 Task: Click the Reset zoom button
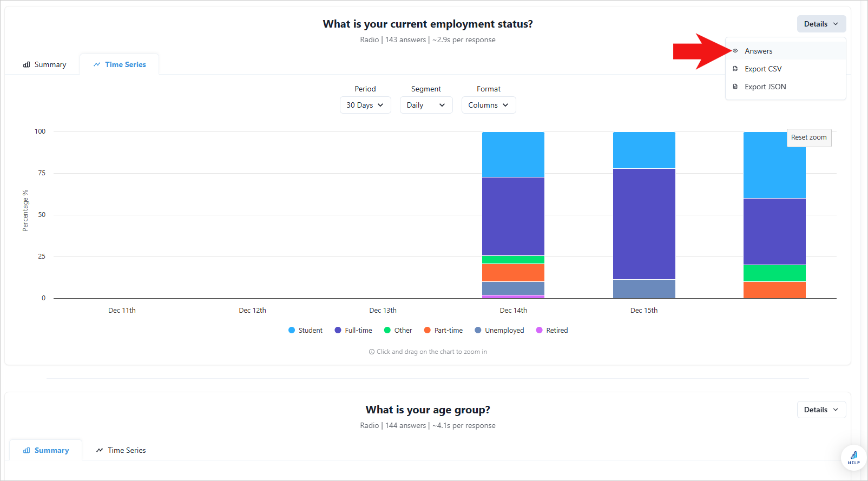pyautogui.click(x=808, y=137)
